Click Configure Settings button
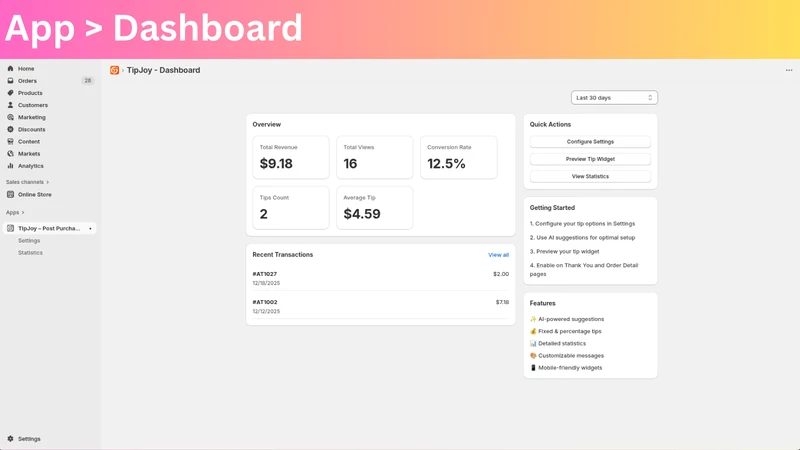The image size is (800, 450). coord(590,142)
